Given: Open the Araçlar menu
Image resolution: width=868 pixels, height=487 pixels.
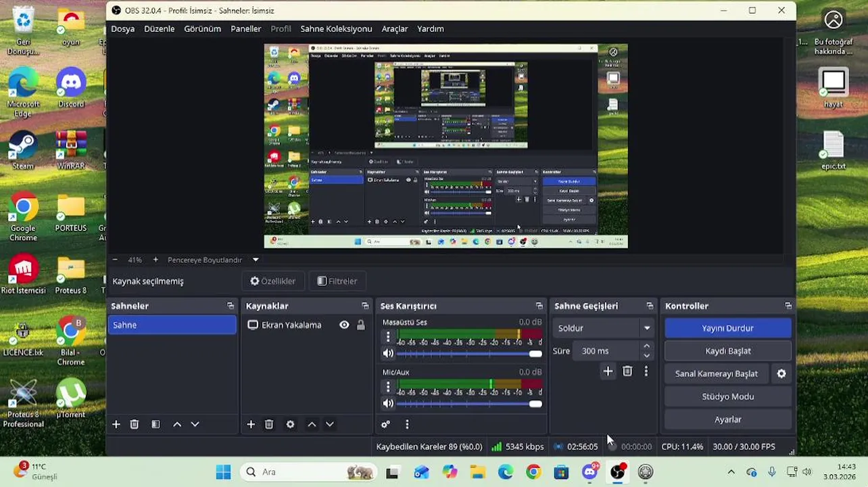Looking at the screenshot, I should coord(395,28).
